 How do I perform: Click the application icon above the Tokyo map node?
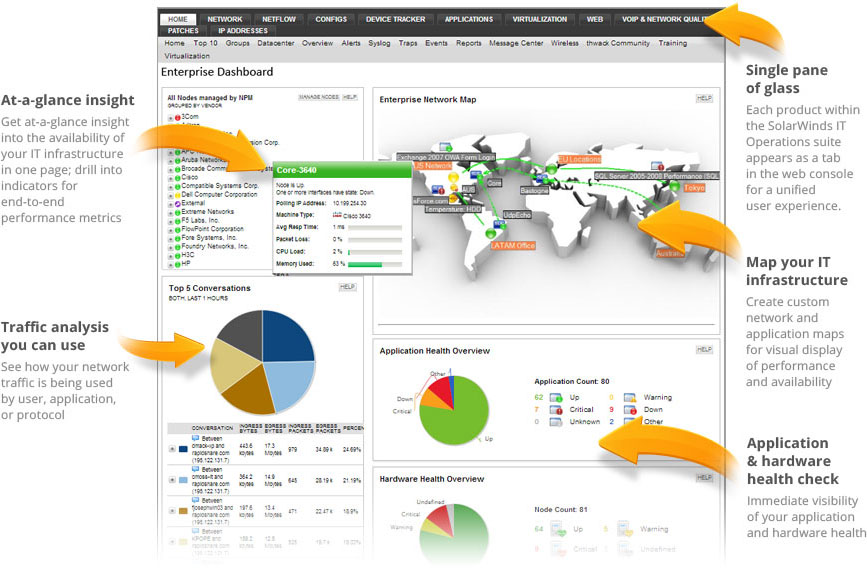click(657, 166)
